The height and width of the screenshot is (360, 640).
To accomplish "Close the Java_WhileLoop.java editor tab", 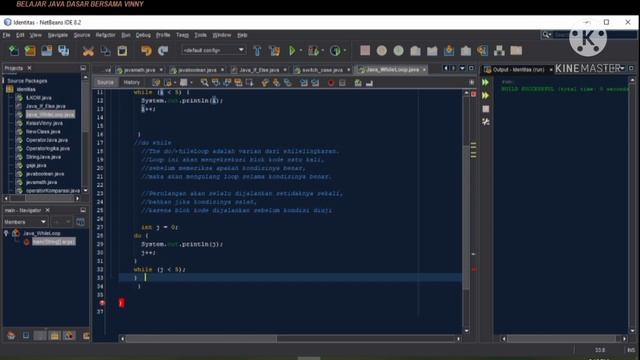I will click(424, 70).
